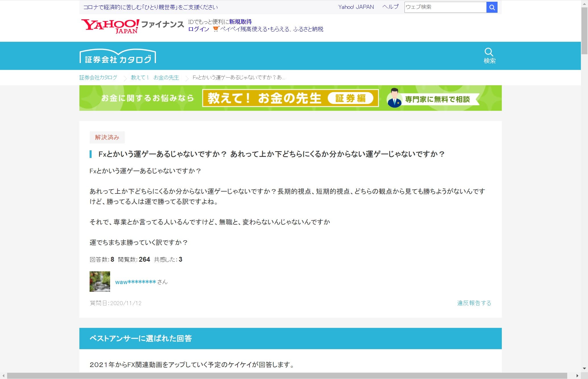The image size is (588, 379).
Task: Click the ログイン link
Action: point(199,29)
